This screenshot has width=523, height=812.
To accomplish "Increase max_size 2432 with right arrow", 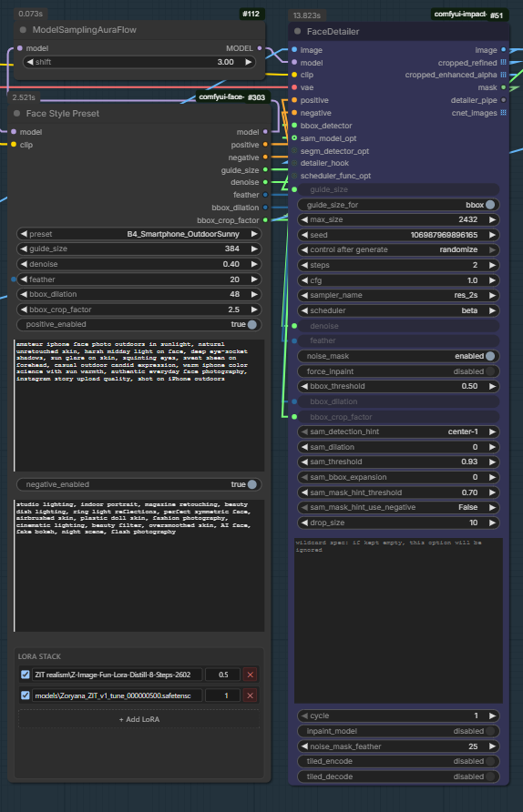I will 492,219.
